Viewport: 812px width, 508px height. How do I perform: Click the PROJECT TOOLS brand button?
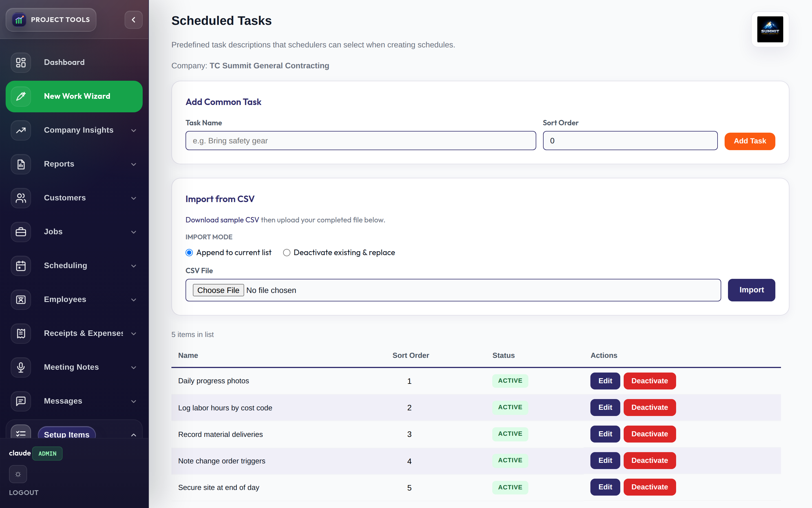coord(51,20)
